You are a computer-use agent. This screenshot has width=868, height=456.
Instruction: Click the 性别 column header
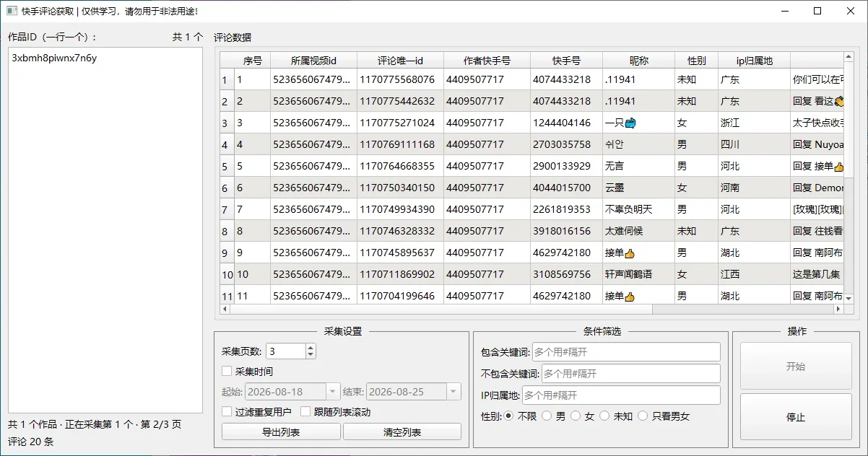697,61
